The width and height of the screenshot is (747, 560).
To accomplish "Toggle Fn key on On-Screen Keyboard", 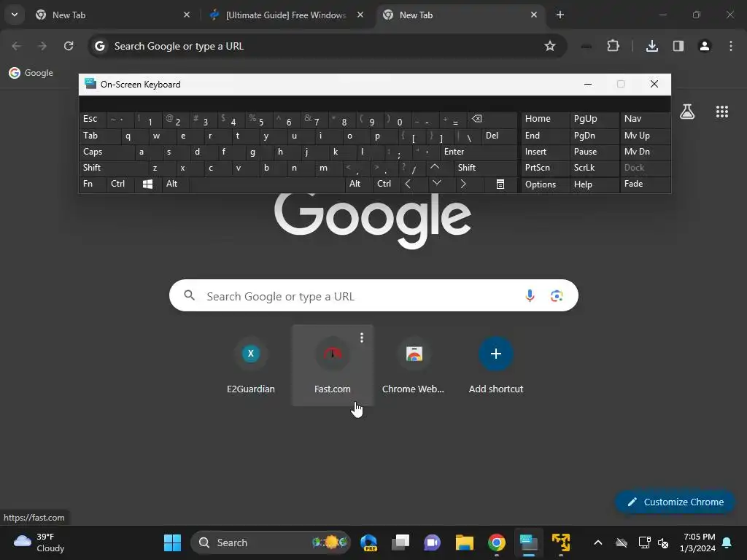I will click(x=93, y=184).
